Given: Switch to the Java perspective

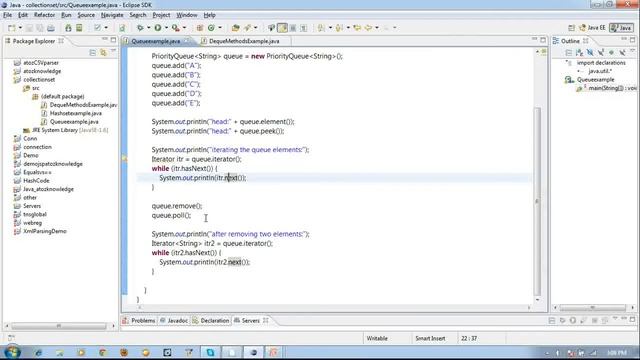Looking at the screenshot, I should pyautogui.click(x=621, y=28).
